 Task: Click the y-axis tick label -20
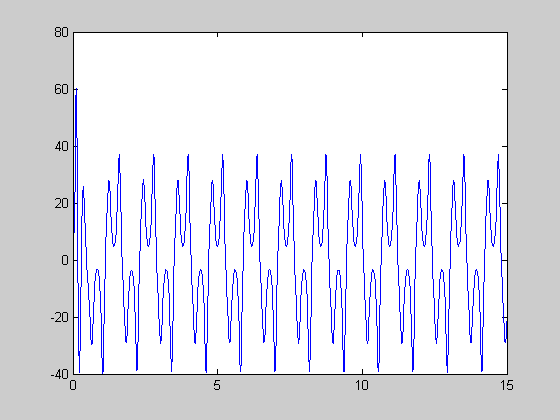click(59, 318)
